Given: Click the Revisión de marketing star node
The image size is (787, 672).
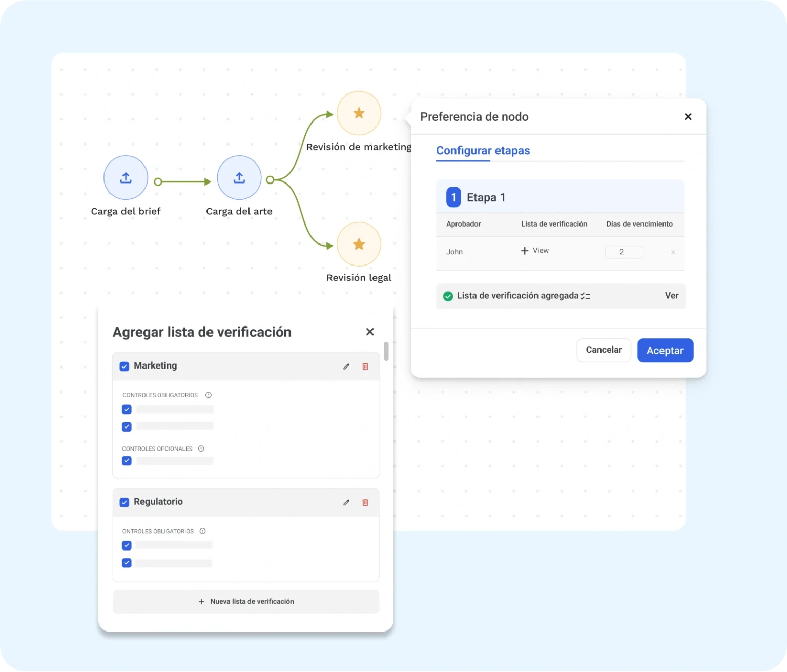Looking at the screenshot, I should 359,113.
